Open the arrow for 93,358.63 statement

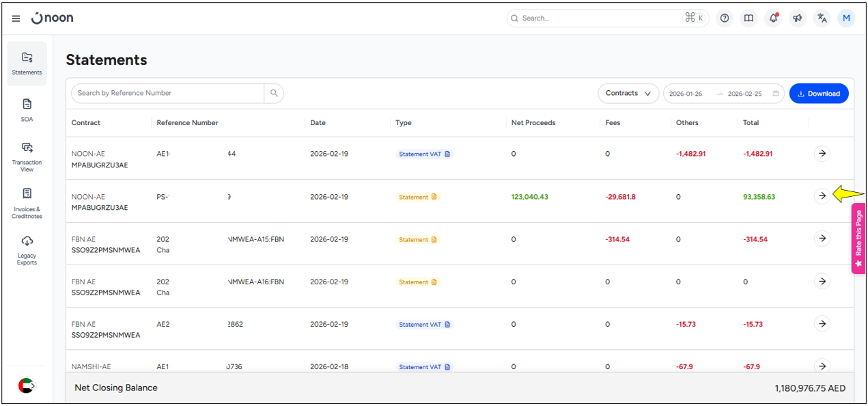point(822,196)
